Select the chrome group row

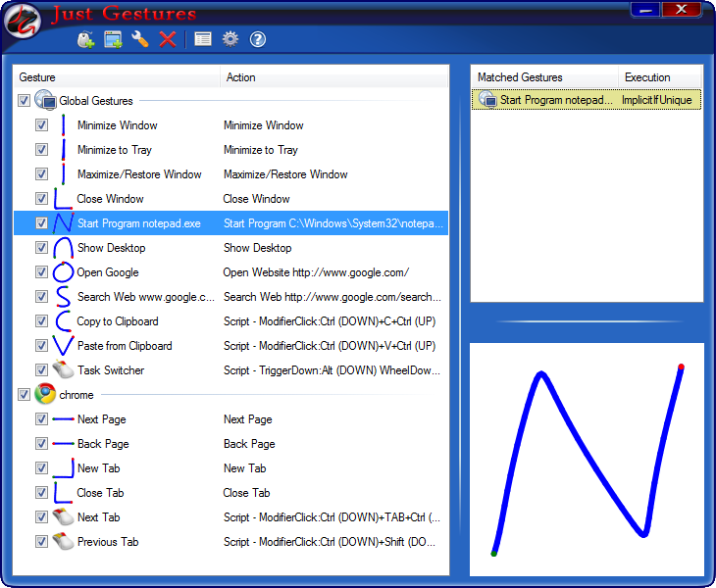230,395
